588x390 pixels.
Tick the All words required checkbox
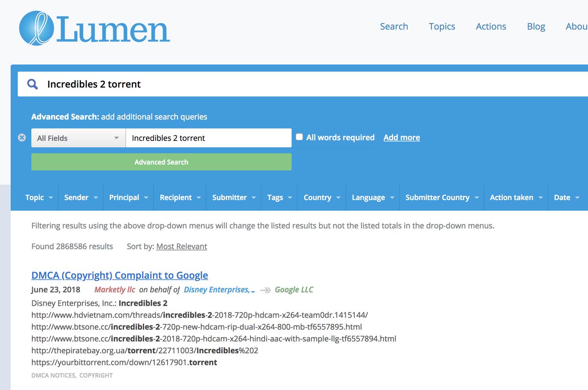pyautogui.click(x=299, y=137)
